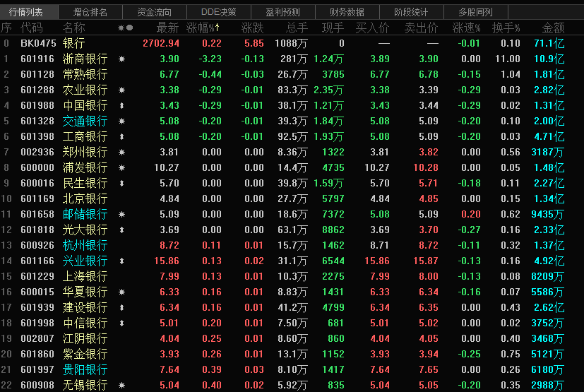Open the DDE决策 tab
The image size is (584, 392).
point(219,12)
